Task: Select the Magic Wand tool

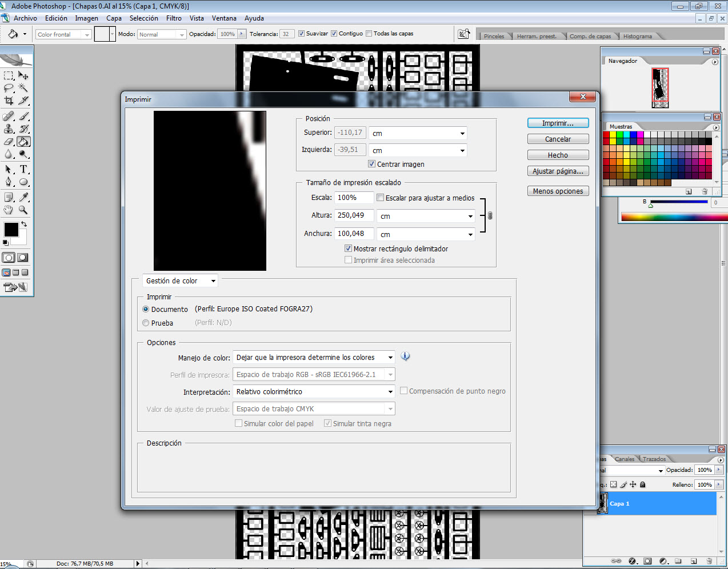Action: [x=23, y=88]
